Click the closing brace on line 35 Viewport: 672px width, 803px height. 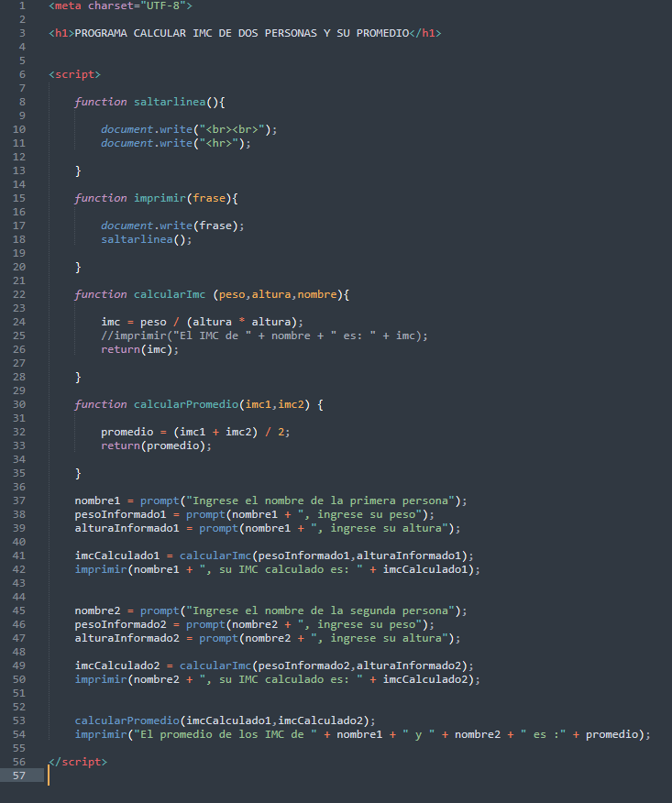pos(78,474)
